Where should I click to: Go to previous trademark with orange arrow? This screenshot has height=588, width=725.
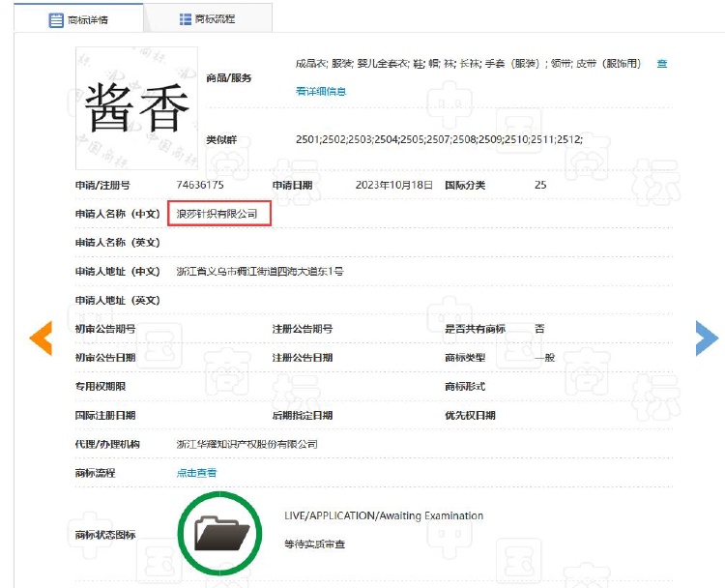coord(41,338)
